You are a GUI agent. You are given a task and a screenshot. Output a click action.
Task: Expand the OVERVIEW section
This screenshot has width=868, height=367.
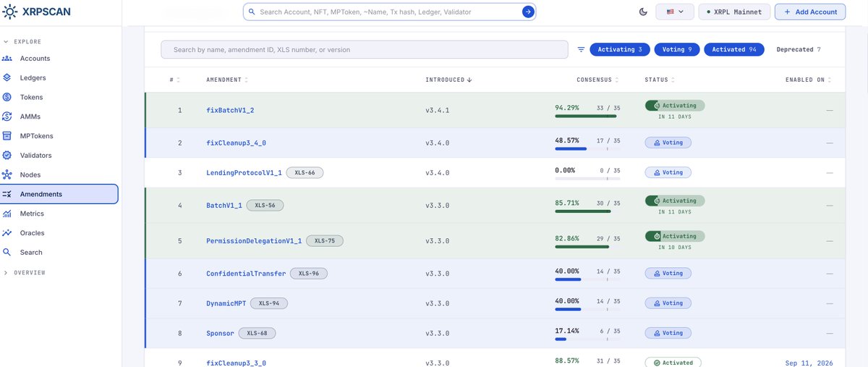click(x=25, y=273)
